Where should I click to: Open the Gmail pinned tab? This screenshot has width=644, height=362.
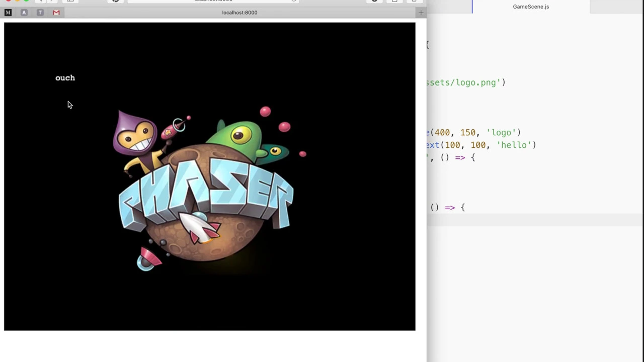56,13
